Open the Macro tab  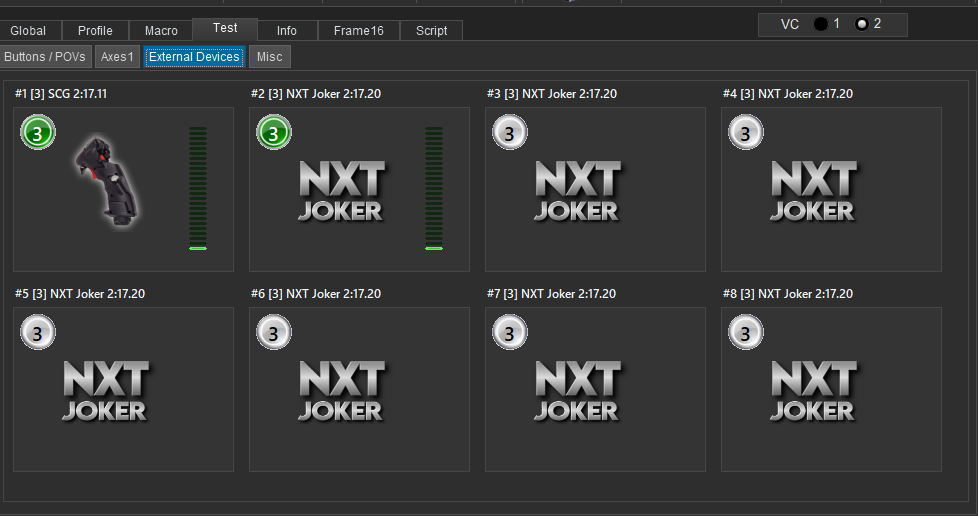click(161, 31)
